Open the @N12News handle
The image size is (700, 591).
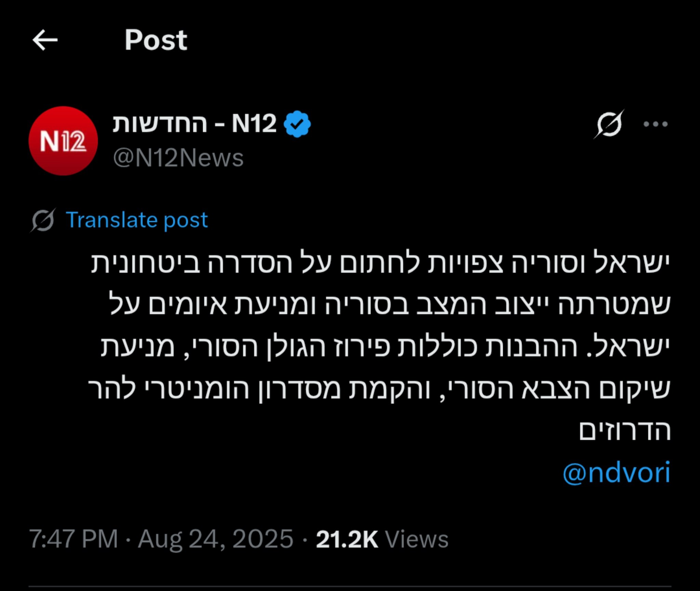(178, 158)
